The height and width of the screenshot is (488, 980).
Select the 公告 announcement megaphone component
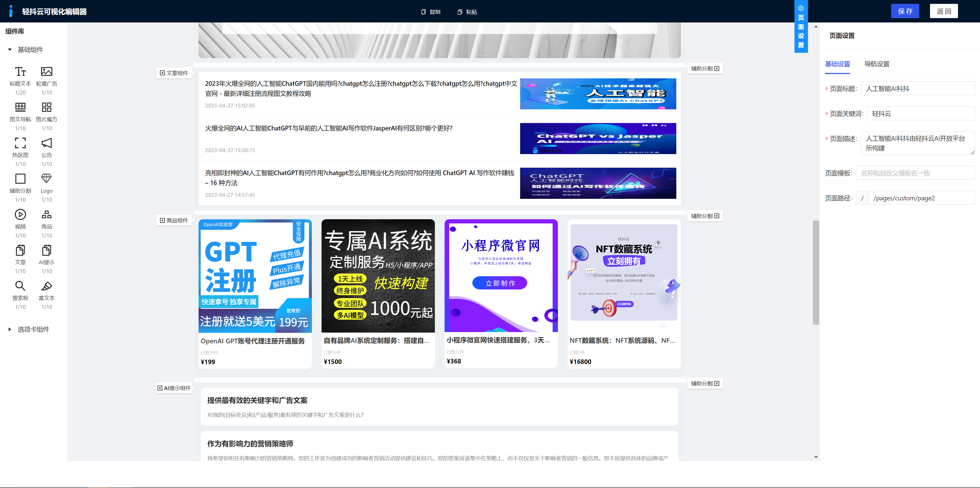click(x=46, y=152)
